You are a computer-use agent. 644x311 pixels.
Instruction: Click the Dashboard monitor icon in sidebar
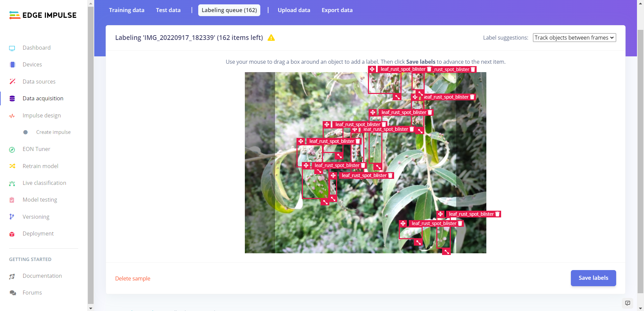[12, 48]
